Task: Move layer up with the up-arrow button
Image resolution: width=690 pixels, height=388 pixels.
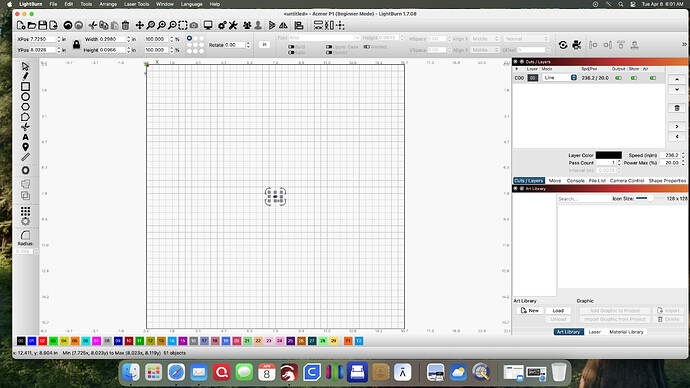Action: [x=677, y=79]
